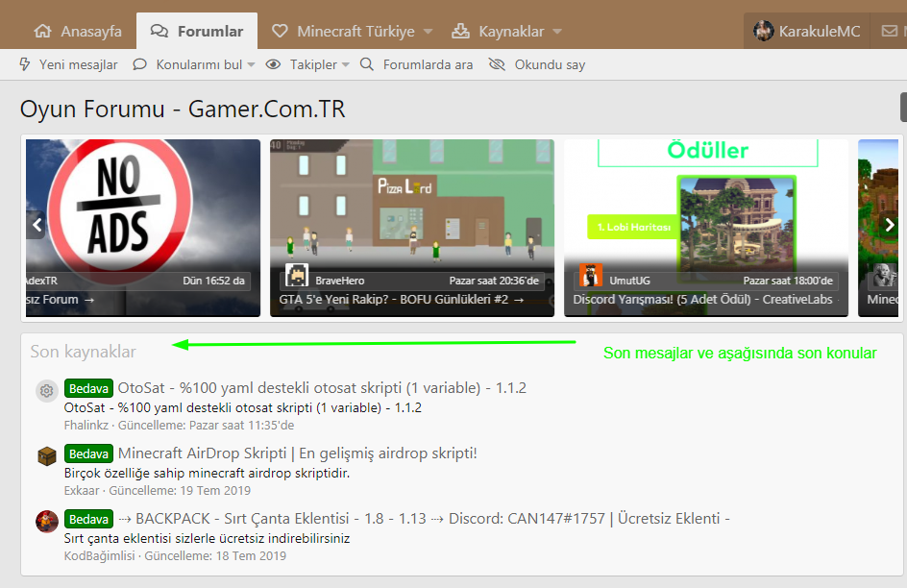Click the Okundu say link
Viewport: 907px width, 588px height.
click(x=550, y=64)
